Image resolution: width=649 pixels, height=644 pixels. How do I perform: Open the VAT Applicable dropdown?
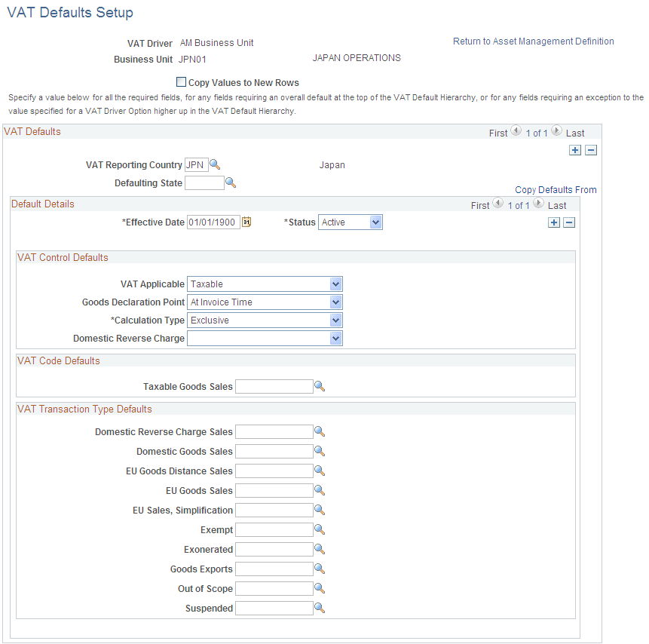click(336, 284)
